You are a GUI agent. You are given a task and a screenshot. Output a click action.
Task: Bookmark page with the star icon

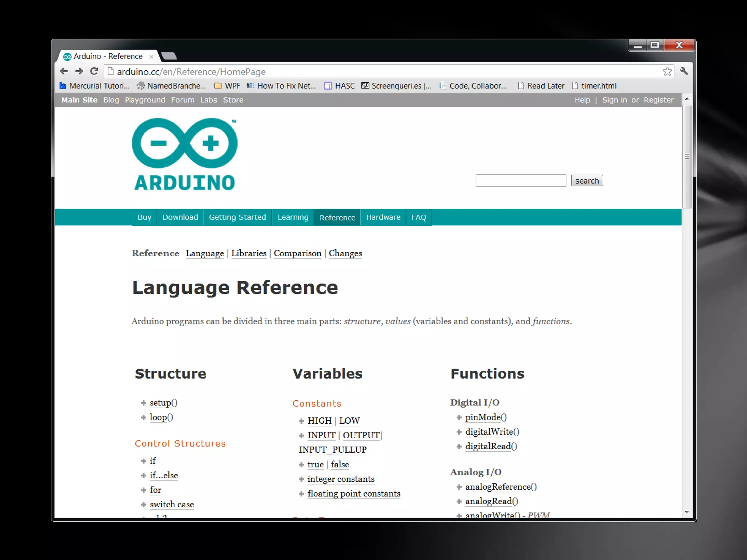667,71
